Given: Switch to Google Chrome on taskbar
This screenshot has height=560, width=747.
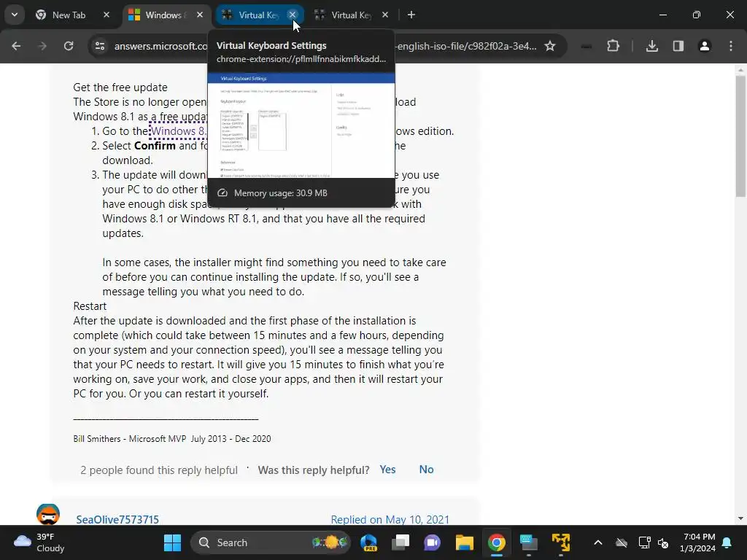Looking at the screenshot, I should (496, 542).
